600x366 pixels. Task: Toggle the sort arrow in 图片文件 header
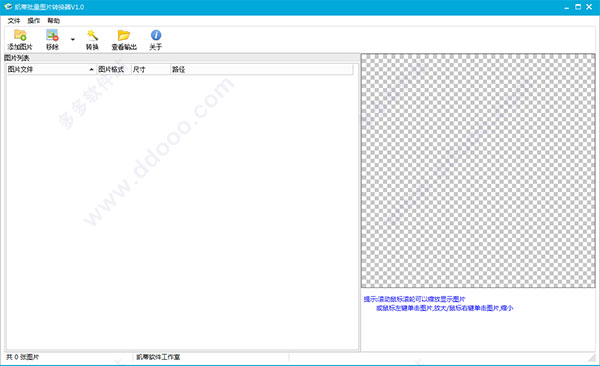[91, 69]
